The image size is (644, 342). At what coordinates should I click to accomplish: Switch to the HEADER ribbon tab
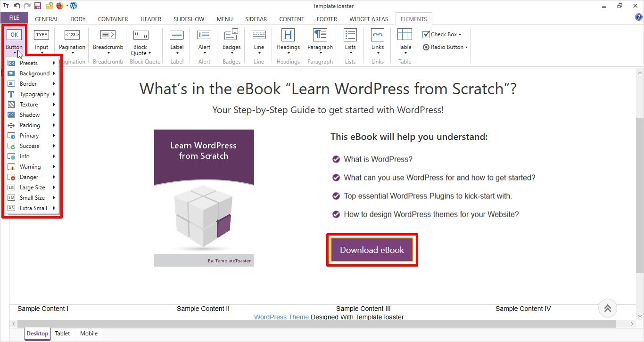151,19
